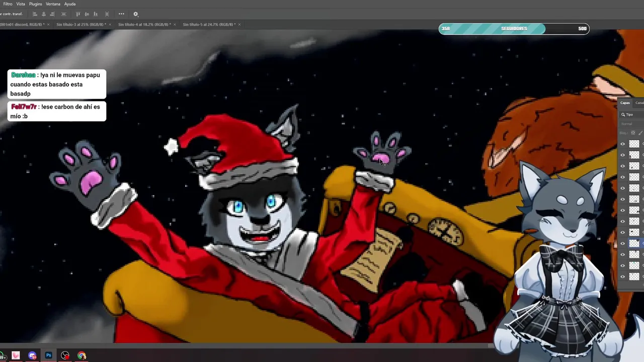Click the align horizontal centers icon
Image resolution: width=644 pixels, height=362 pixels.
[44, 14]
